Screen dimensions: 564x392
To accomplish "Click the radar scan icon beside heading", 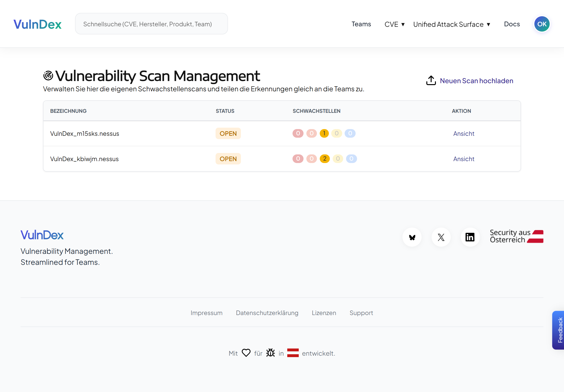I will [x=48, y=76].
